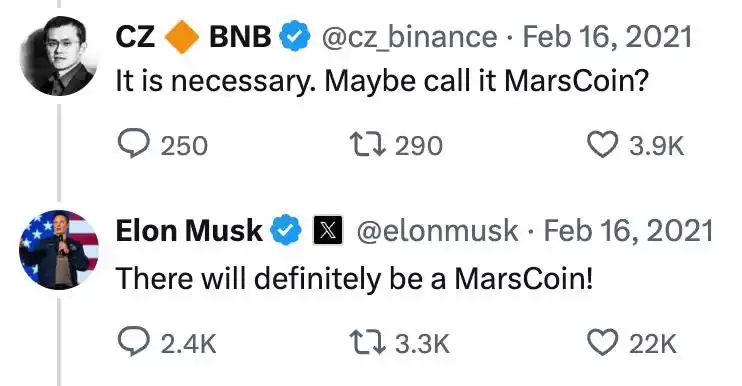The height and width of the screenshot is (386, 742).
Task: Open Elon's tweet via Feb 16, 2021 timestamp
Action: [x=628, y=230]
